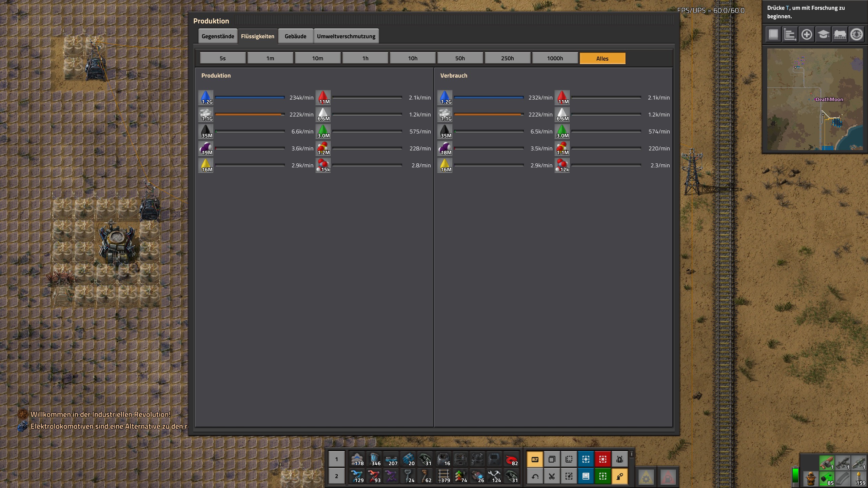Select molecule 12k icon in Verbrauch
868x488 pixels.
[x=562, y=165]
